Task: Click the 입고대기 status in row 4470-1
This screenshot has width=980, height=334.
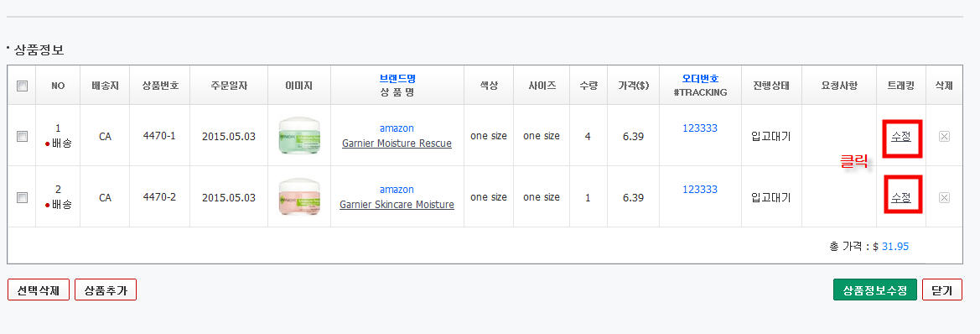Action: point(770,136)
